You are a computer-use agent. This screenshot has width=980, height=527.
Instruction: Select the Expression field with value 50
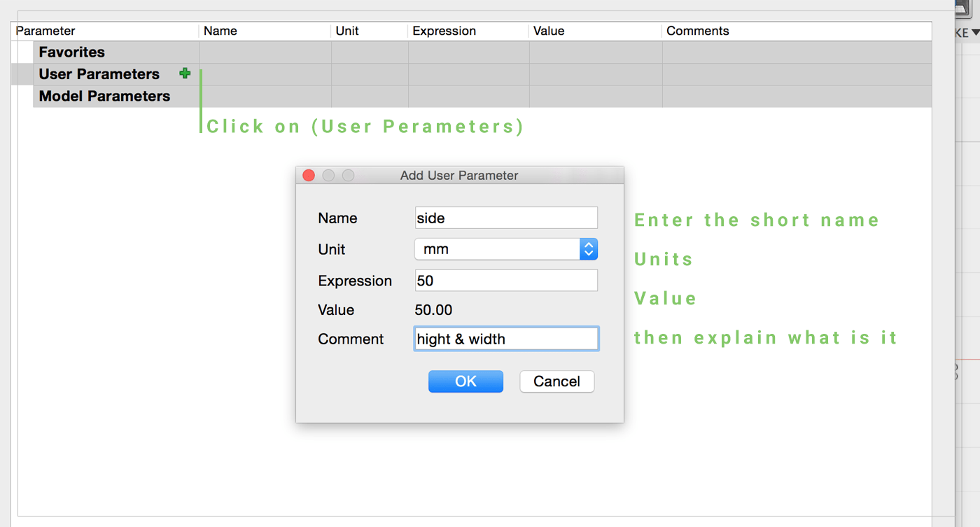[506, 281]
